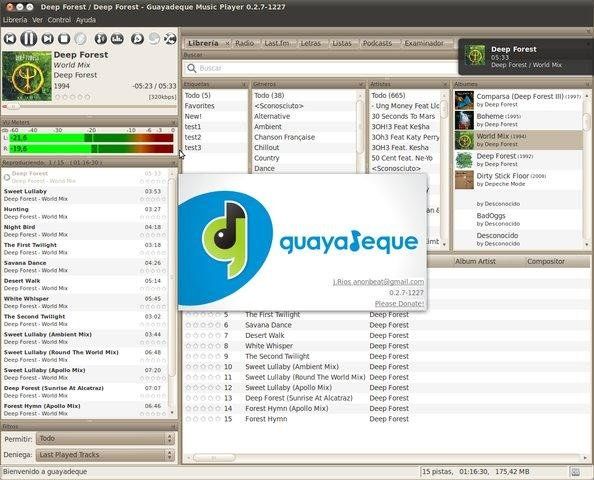Toggle smart play mode icon

point(137,39)
